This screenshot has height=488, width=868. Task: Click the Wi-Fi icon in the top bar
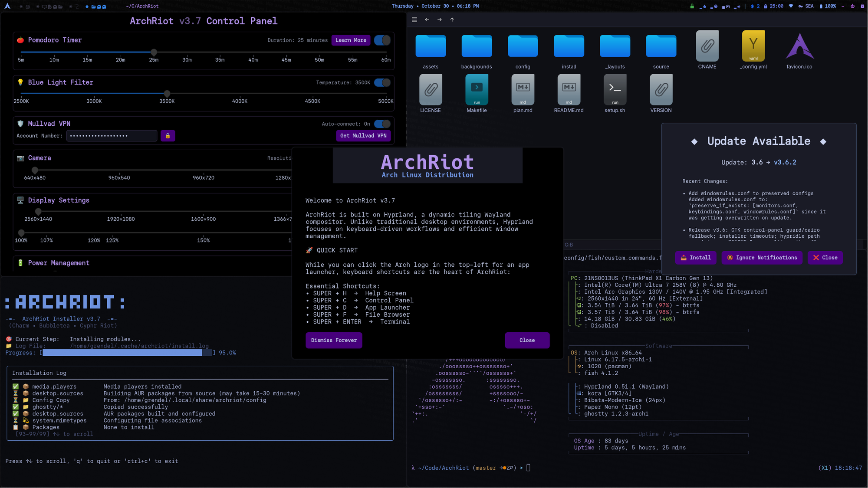point(790,6)
